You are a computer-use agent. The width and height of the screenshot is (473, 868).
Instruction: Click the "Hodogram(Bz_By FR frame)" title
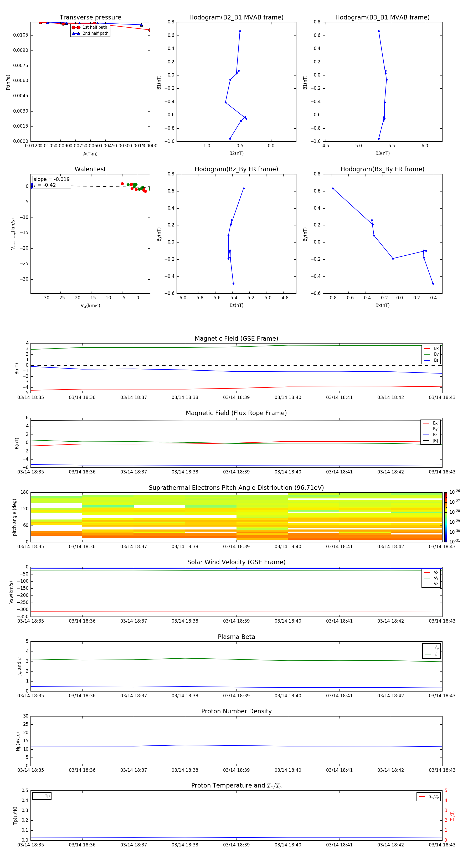click(236, 169)
